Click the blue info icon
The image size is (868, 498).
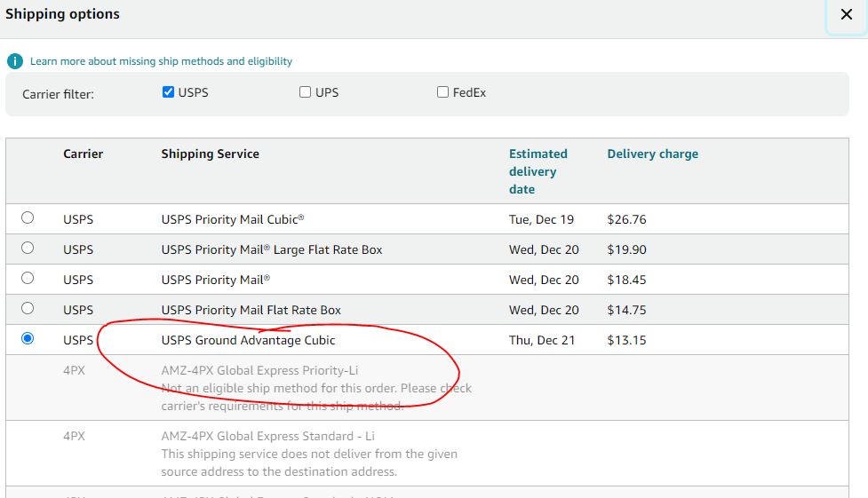point(15,61)
